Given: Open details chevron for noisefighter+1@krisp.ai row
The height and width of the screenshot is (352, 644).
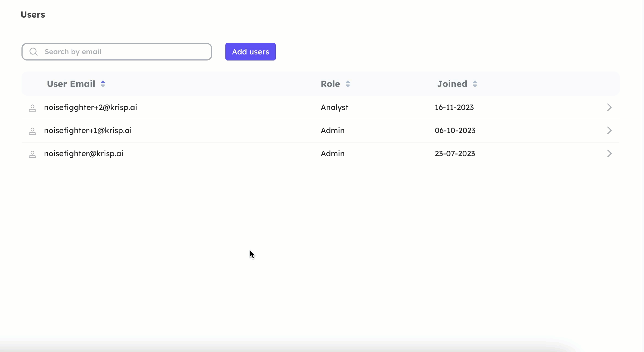Looking at the screenshot, I should pyautogui.click(x=609, y=130).
